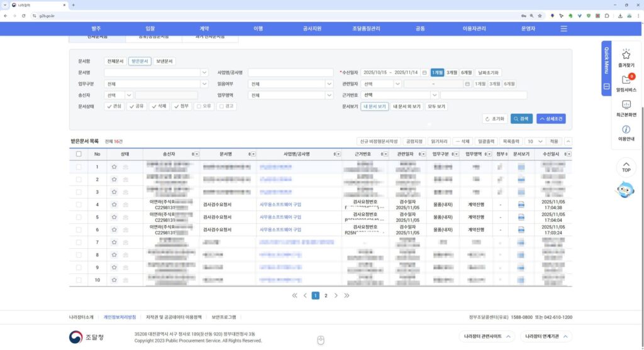The width and height of the screenshot is (644, 350).
Task: Open the 입찰 menu in top navigation
Action: [150, 29]
